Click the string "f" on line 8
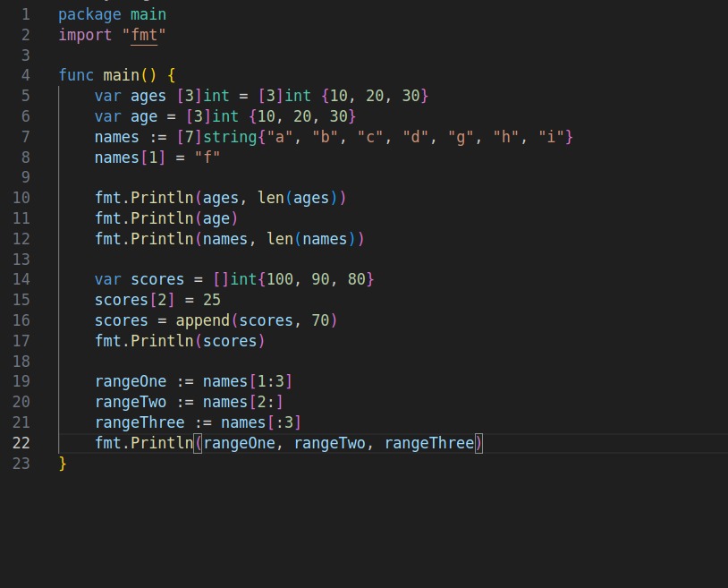Screen dimensions: 728x588 (207, 157)
